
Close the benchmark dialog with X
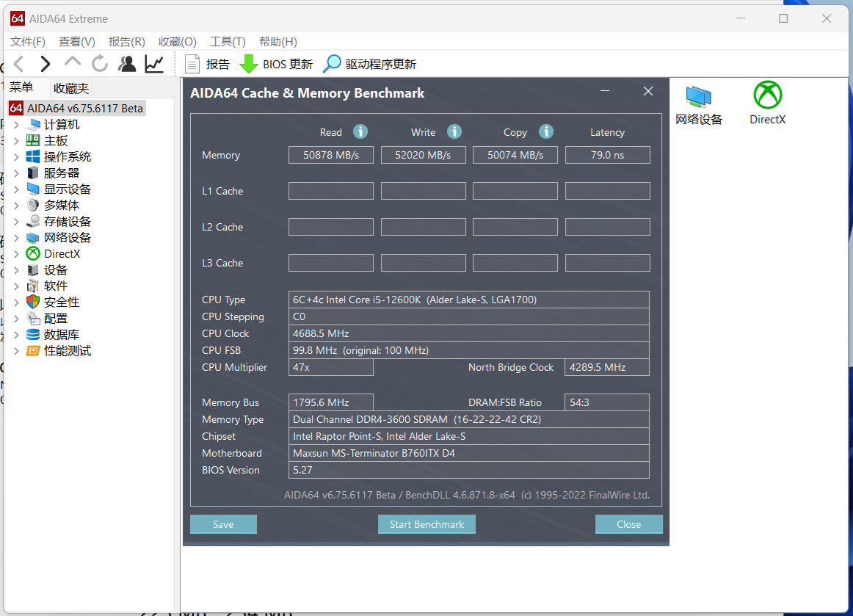click(648, 91)
